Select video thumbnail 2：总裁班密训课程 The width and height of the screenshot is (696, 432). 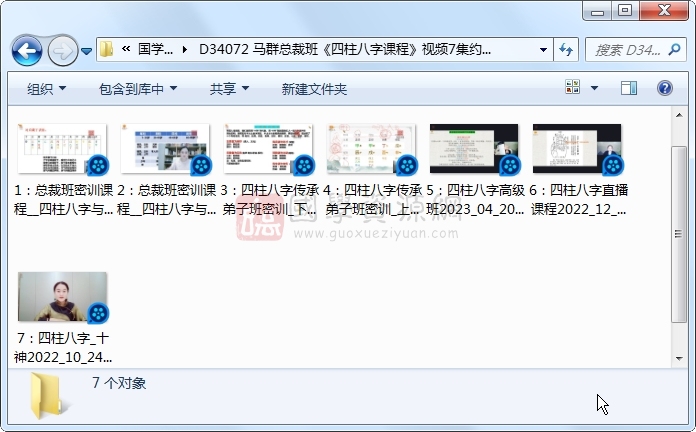(165, 149)
